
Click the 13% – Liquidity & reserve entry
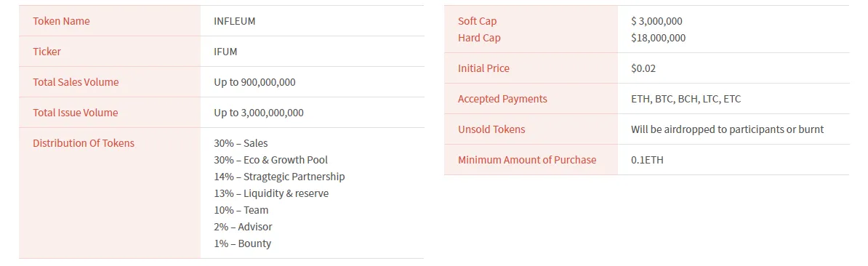pos(271,193)
